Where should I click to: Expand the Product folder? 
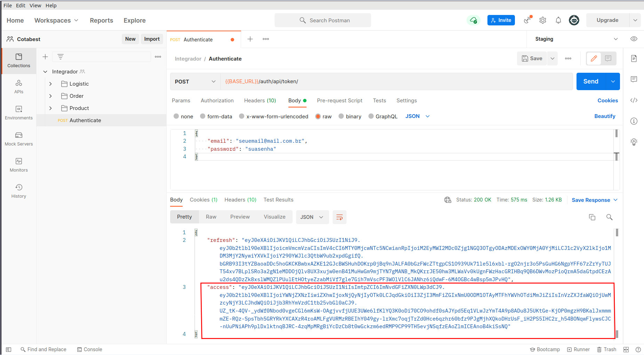click(50, 108)
